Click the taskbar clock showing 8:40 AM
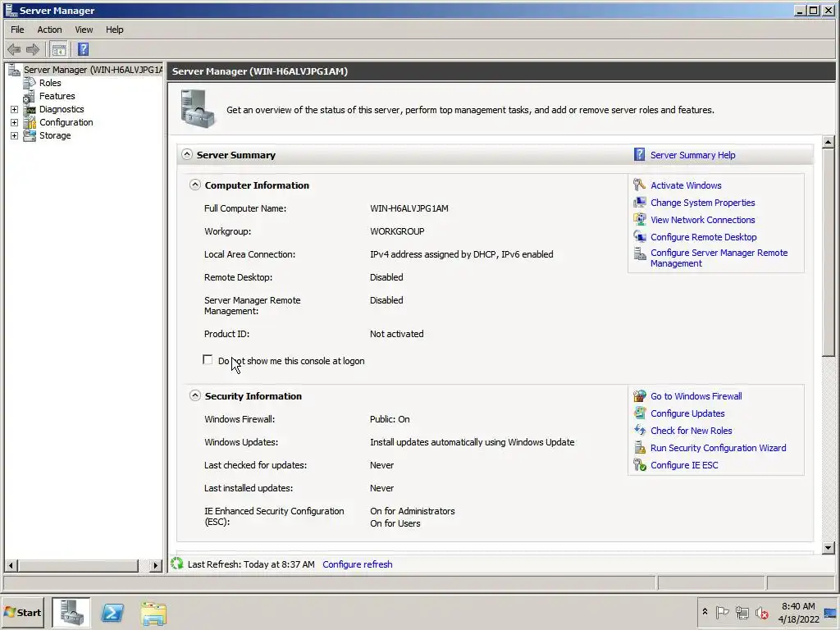 pyautogui.click(x=798, y=612)
